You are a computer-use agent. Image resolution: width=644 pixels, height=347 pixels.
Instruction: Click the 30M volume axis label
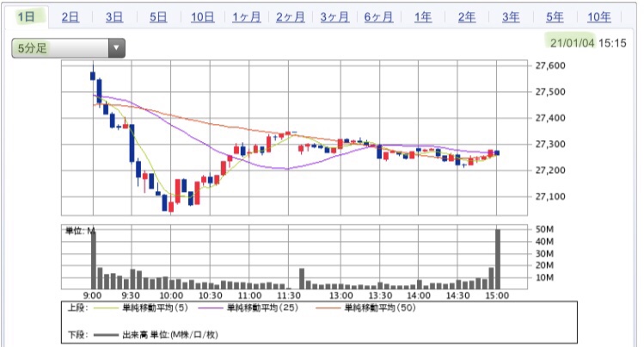(544, 254)
